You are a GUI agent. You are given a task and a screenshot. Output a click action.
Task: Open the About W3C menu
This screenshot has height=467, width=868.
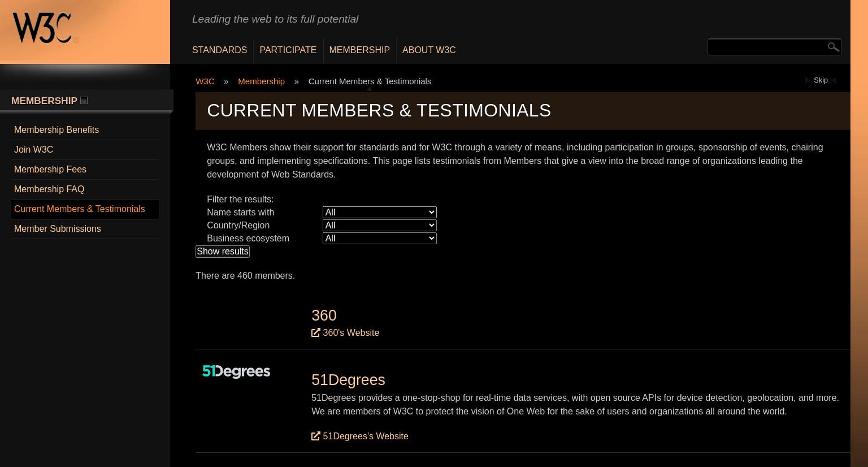pyautogui.click(x=429, y=50)
